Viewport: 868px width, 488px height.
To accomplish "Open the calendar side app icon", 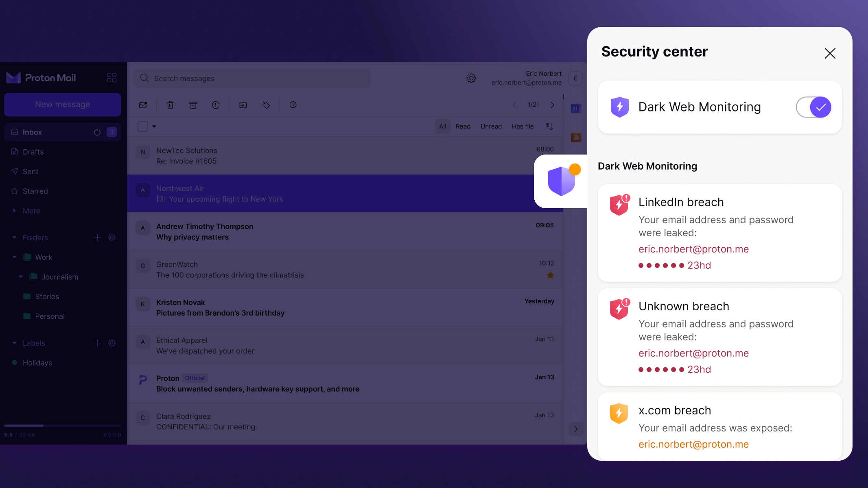I will pos(575,109).
